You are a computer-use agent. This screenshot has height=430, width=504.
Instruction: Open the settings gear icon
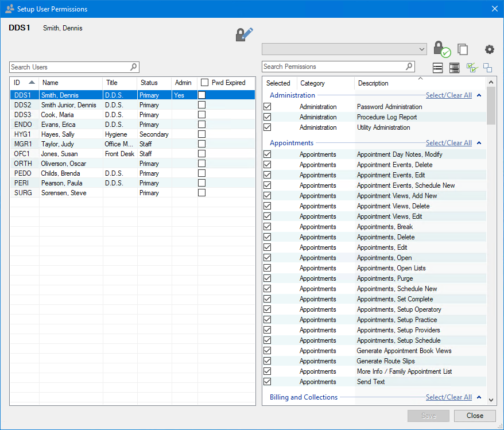tap(489, 49)
